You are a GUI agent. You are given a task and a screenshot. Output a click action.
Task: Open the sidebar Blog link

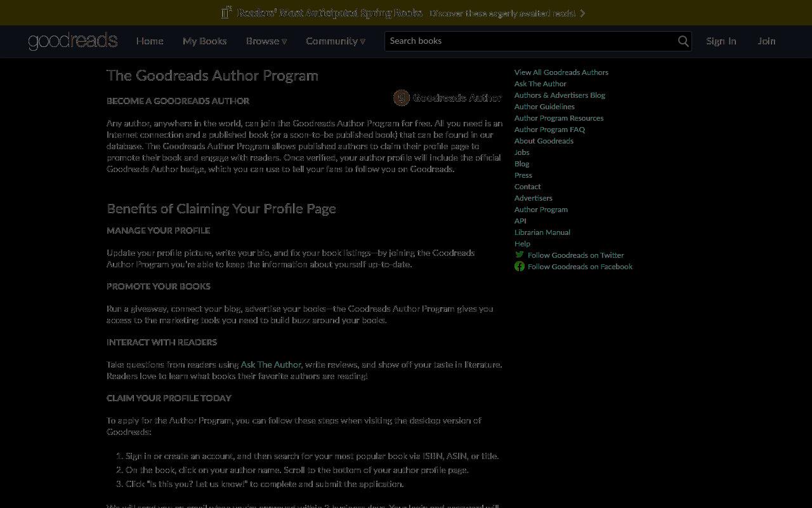522,164
